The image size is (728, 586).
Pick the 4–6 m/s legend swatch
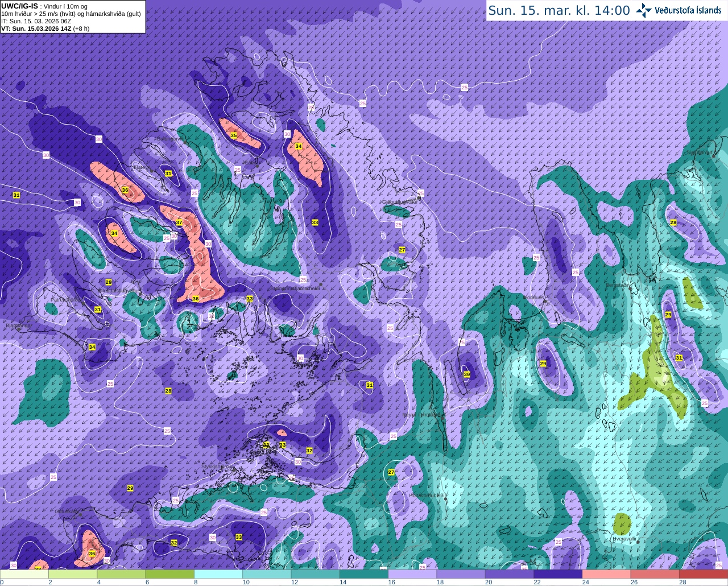click(121, 574)
